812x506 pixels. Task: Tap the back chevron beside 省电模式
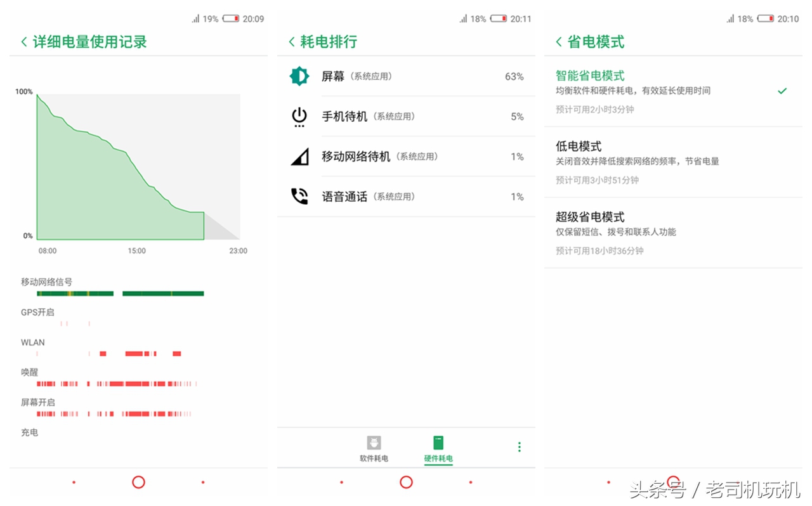[560, 42]
